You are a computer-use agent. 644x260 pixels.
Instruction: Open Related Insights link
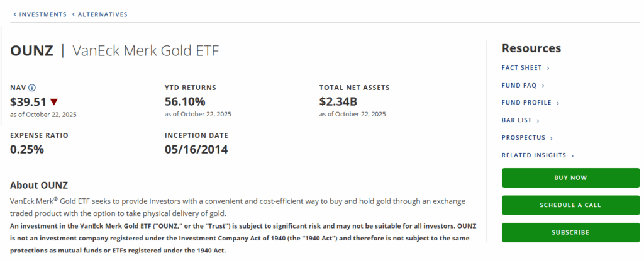click(534, 155)
